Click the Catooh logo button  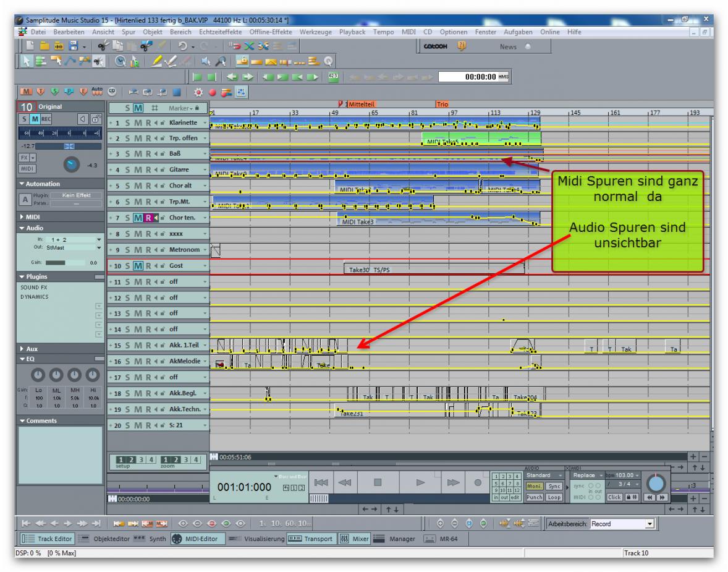436,46
